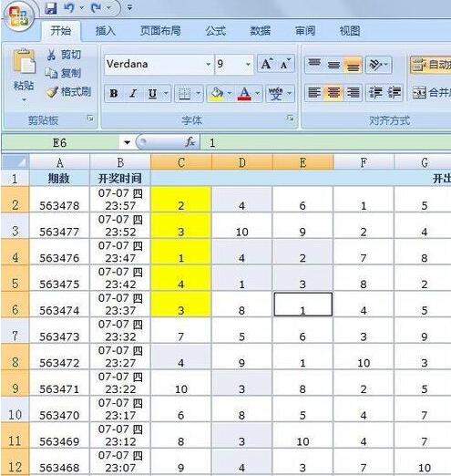Align text right
The image size is (451, 476).
353,92
